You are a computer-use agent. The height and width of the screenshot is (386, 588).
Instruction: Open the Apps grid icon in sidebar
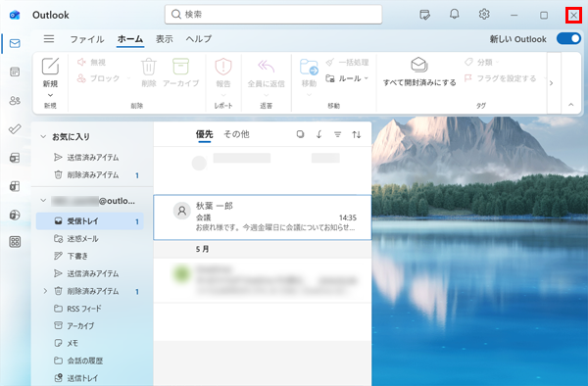[15, 242]
